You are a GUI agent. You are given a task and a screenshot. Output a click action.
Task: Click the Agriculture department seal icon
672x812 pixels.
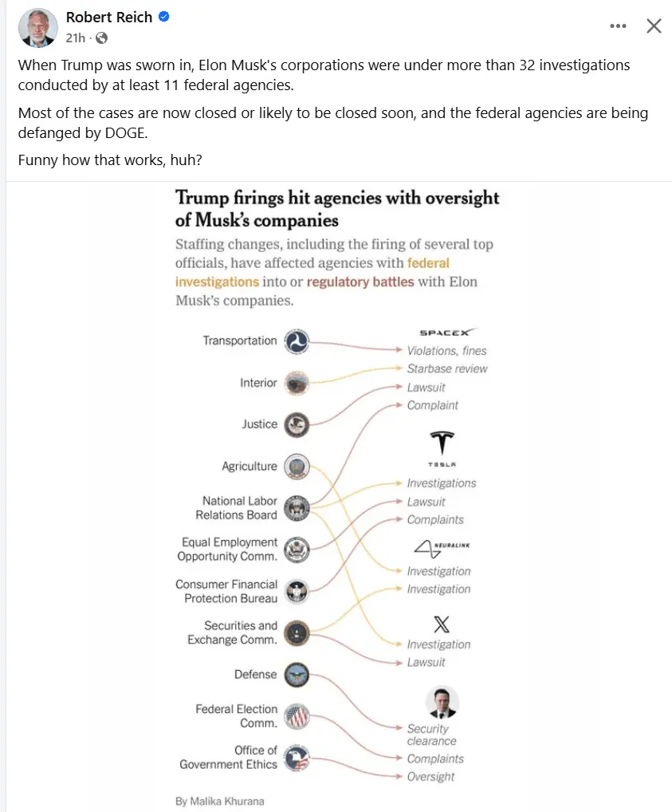pyautogui.click(x=296, y=467)
